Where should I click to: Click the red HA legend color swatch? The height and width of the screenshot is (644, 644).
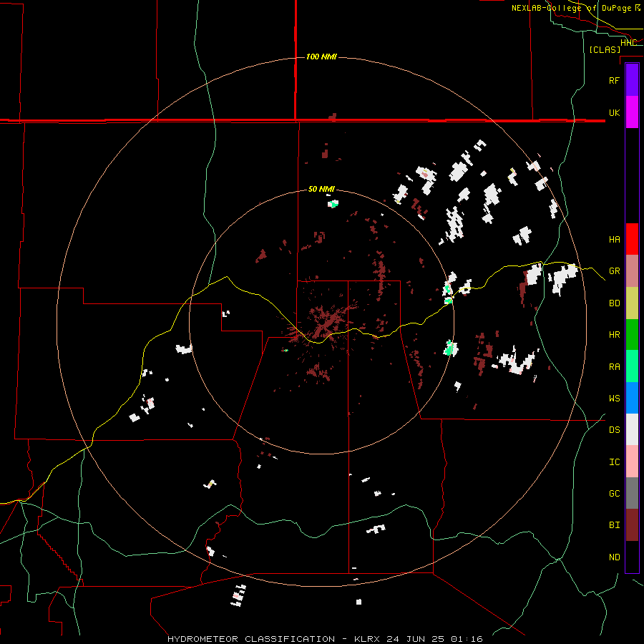[x=632, y=239]
